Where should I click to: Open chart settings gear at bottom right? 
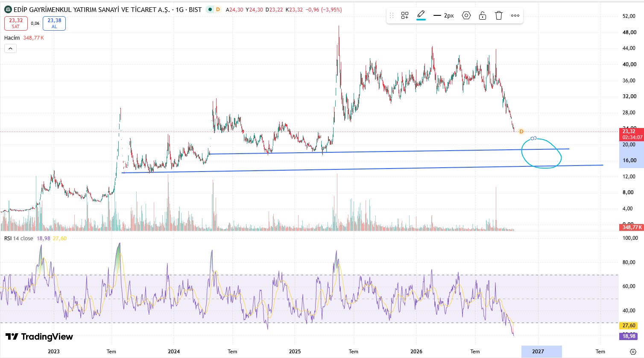633,352
